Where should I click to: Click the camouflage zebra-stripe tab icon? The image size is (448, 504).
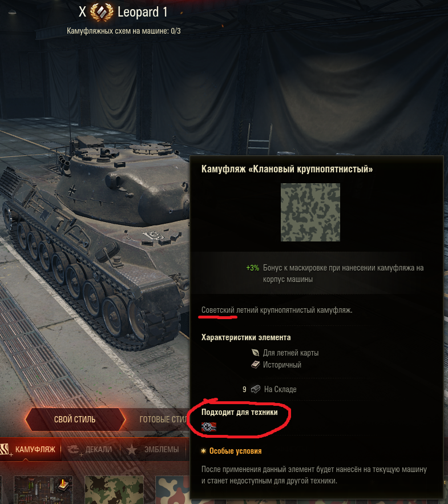[5, 449]
